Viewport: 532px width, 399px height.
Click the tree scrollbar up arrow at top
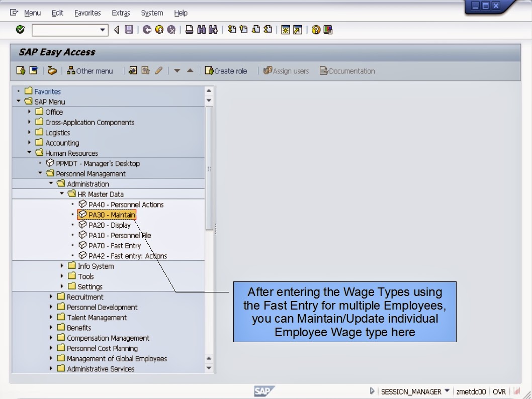click(x=209, y=91)
